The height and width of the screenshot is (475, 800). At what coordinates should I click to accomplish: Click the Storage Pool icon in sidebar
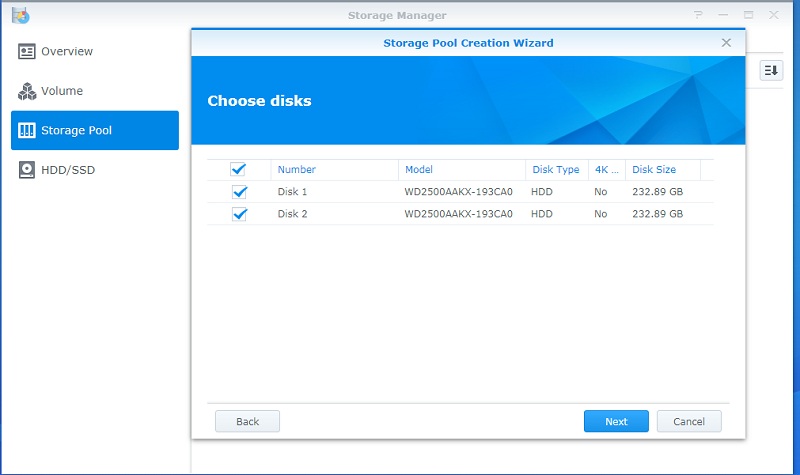(27, 130)
